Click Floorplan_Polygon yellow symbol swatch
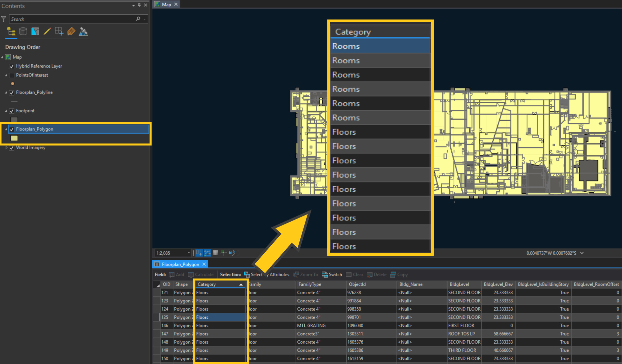 click(x=14, y=138)
